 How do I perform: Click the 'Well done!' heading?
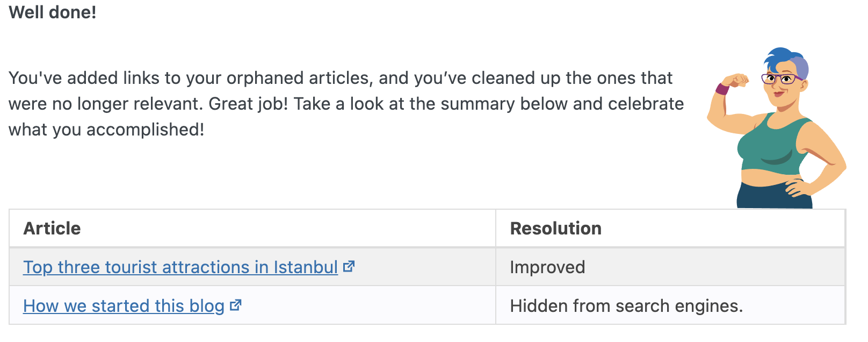(x=53, y=12)
